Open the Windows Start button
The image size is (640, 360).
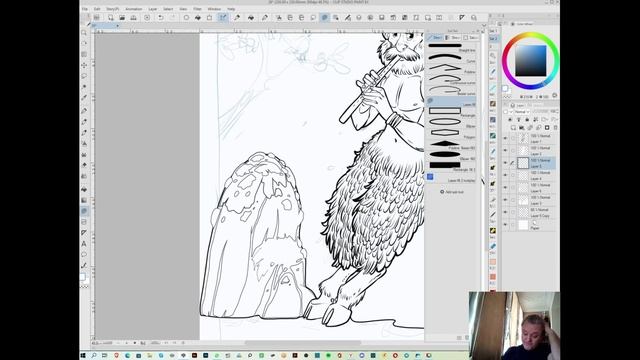click(83, 356)
